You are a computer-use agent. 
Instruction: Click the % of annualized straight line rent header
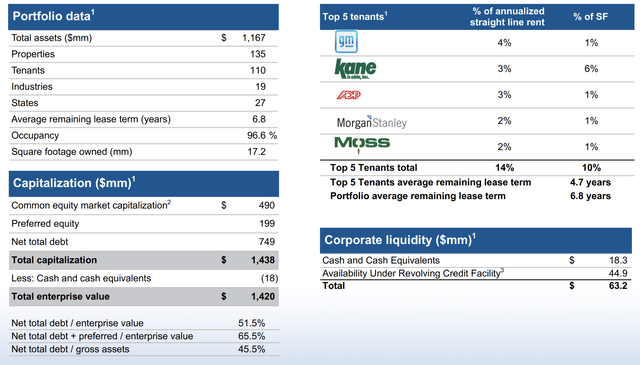(x=507, y=17)
